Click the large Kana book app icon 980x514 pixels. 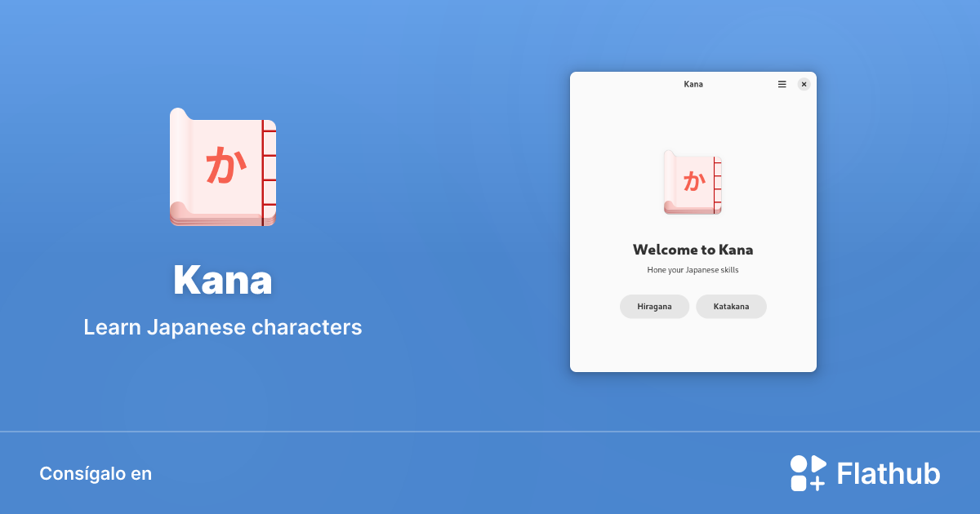click(222, 166)
